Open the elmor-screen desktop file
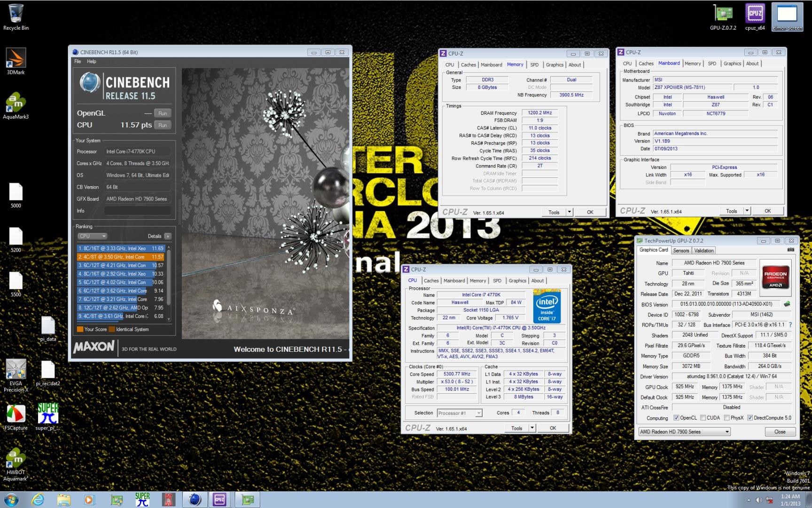 point(787,17)
